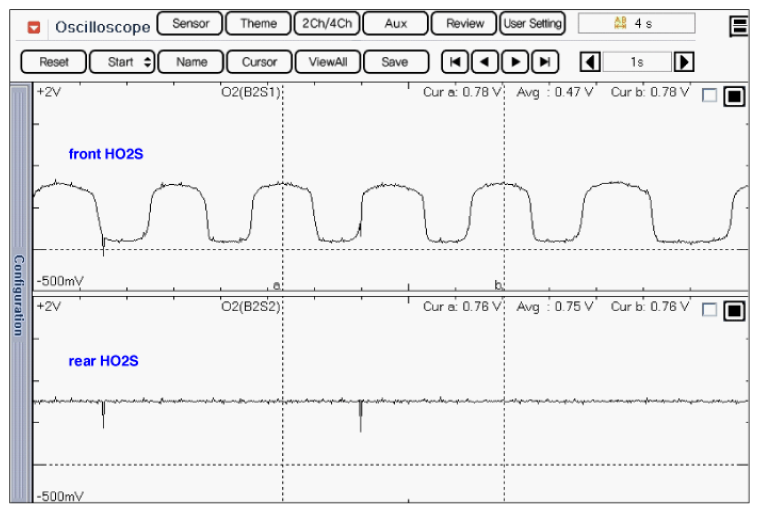The width and height of the screenshot is (759, 513).
Task: Click the O2(B2S2) channel label
Action: [x=250, y=307]
